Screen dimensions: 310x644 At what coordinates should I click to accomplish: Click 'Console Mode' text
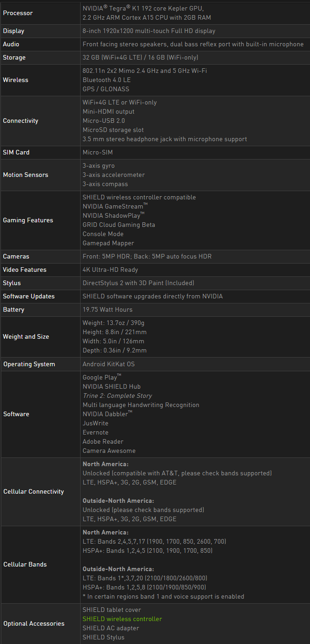(103, 234)
